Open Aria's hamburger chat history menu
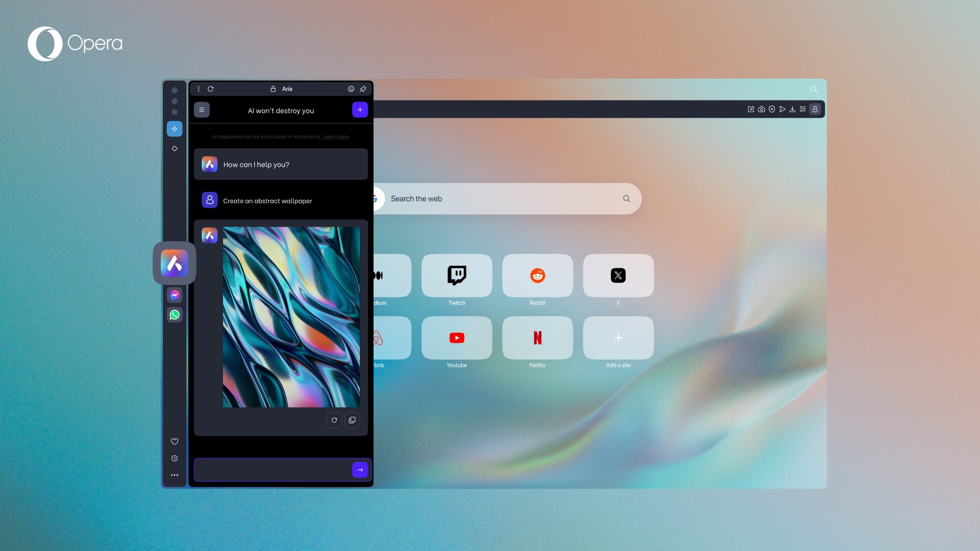This screenshot has width=980, height=551. pyautogui.click(x=202, y=110)
